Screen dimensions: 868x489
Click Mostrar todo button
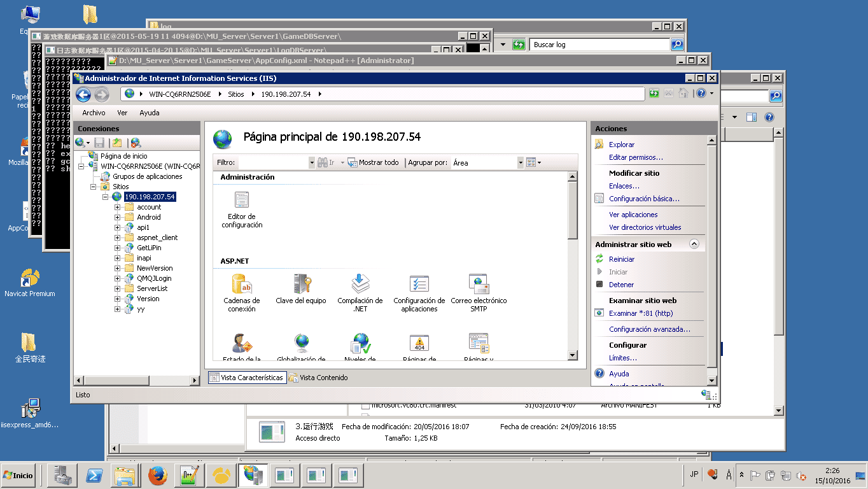pos(374,163)
